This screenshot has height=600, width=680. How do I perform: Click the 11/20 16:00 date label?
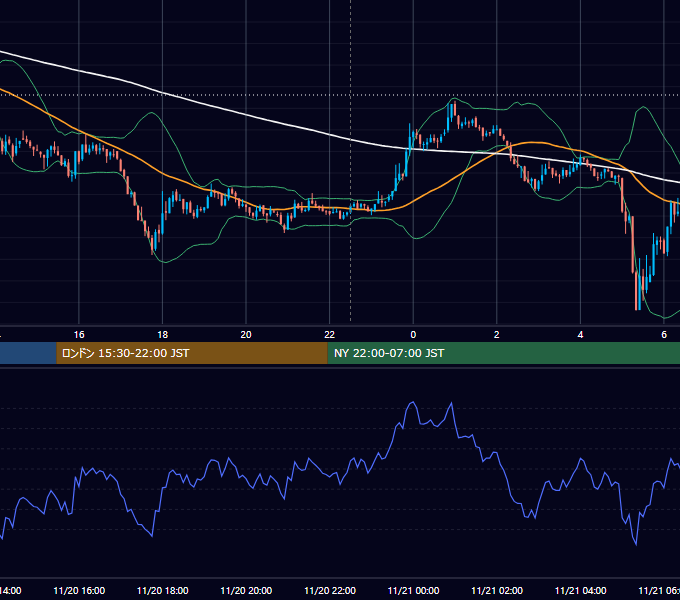coord(79,590)
